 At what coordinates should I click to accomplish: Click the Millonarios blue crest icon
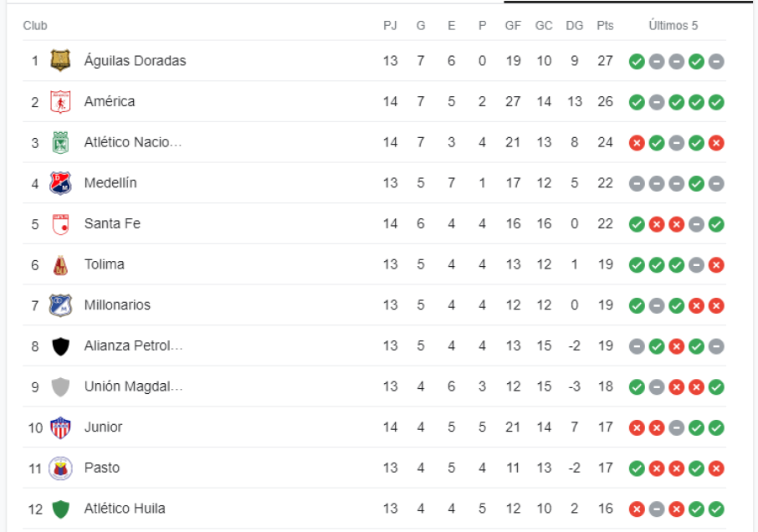pos(60,304)
